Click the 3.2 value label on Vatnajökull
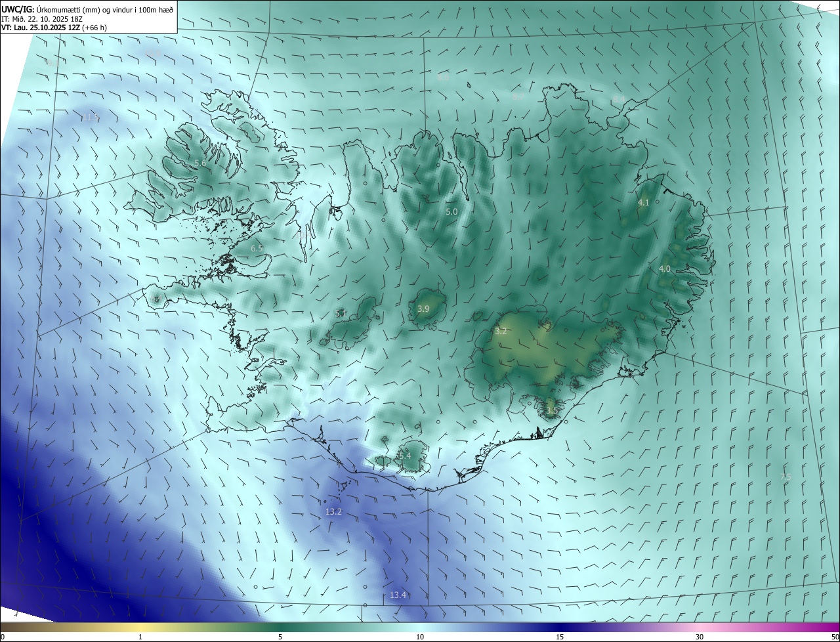This screenshot has width=840, height=642. (x=501, y=332)
